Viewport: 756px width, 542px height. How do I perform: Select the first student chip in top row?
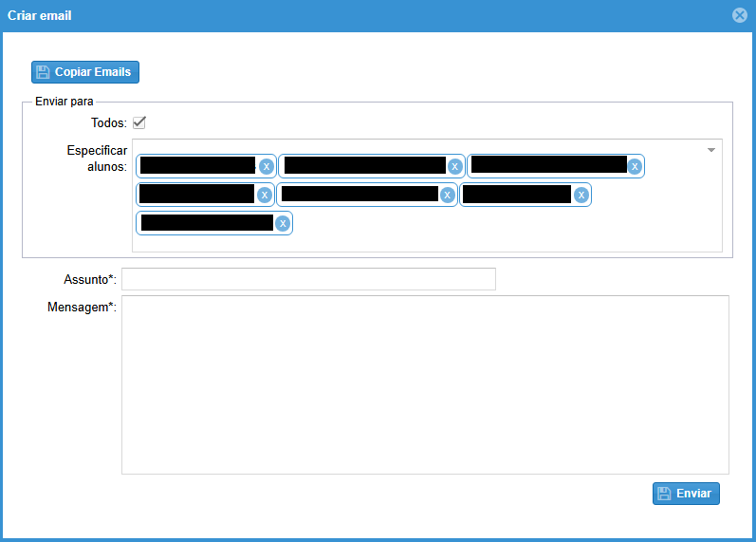pos(197,166)
